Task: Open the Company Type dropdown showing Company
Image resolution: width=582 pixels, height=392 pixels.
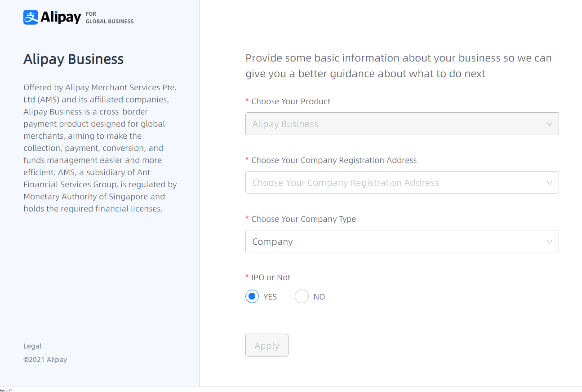Action: (x=402, y=242)
